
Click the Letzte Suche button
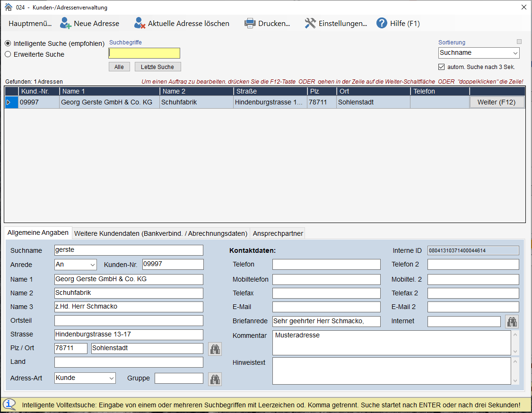click(x=157, y=67)
